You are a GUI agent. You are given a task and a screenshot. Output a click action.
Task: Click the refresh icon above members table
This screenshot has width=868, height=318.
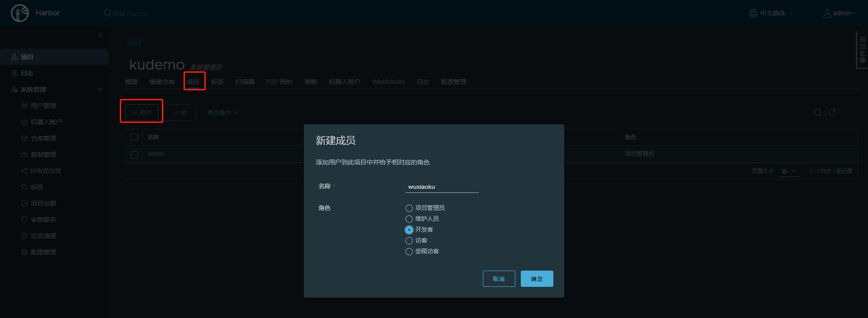point(832,112)
